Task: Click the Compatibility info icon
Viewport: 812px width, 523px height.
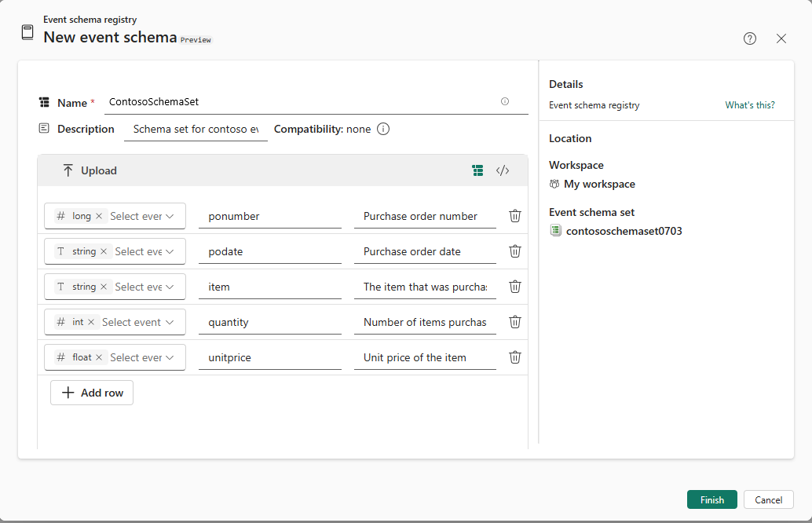Action: (383, 130)
